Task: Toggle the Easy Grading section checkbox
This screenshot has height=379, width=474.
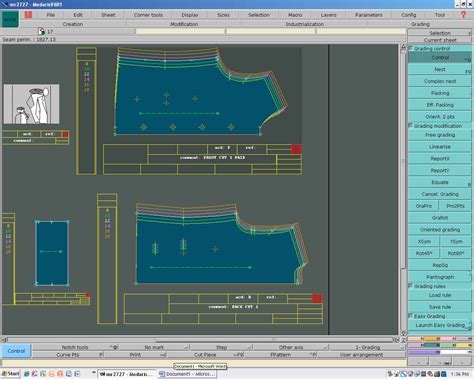Action: [x=411, y=316]
